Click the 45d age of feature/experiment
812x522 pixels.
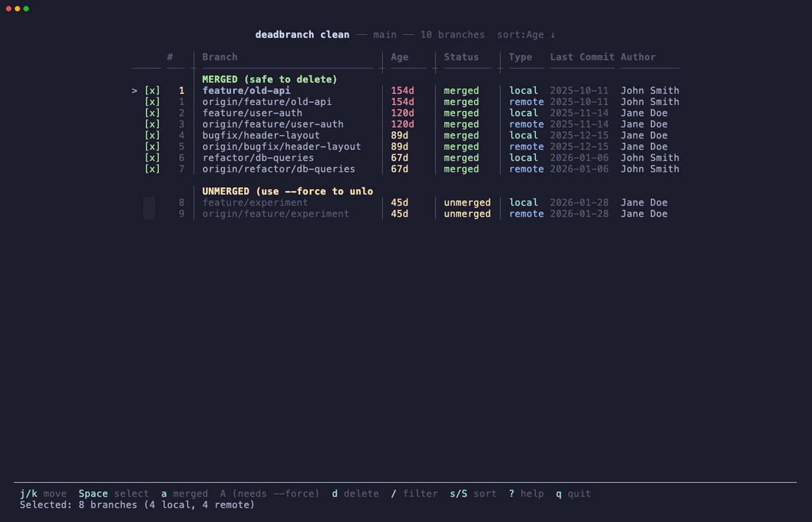tap(400, 202)
